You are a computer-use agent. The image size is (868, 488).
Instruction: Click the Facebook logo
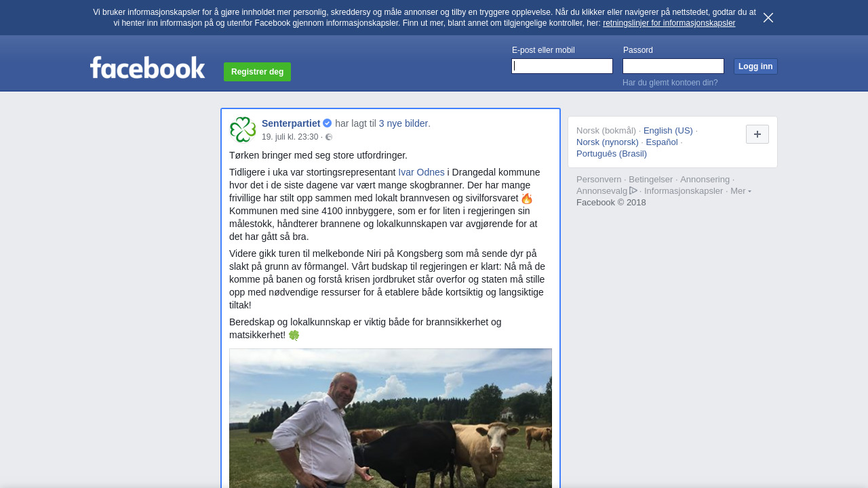point(148,68)
